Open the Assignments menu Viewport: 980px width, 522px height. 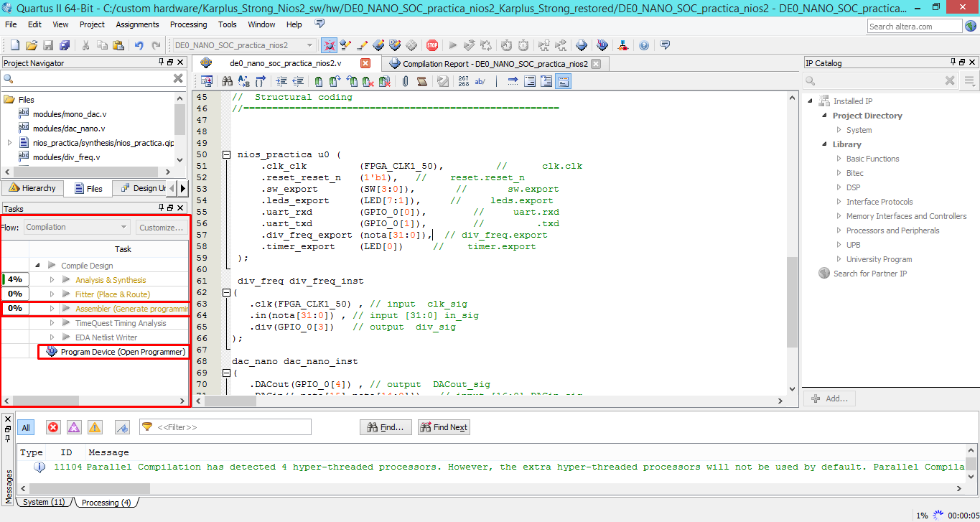click(x=137, y=24)
